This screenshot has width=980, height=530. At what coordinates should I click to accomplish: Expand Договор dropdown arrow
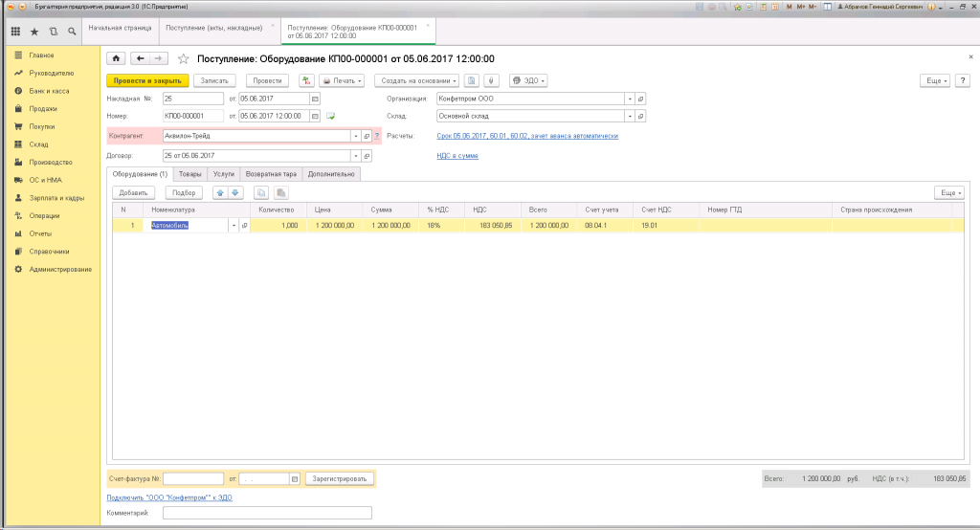(x=356, y=156)
